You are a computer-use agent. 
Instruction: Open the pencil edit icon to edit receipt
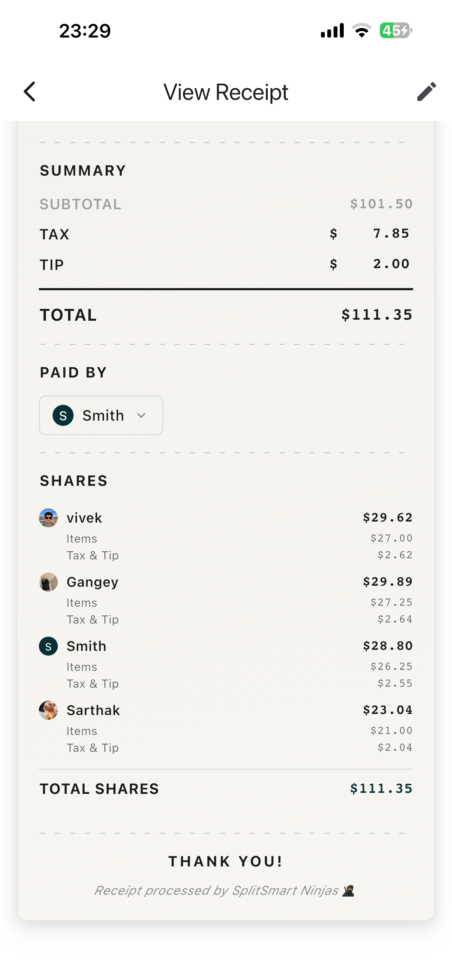click(x=427, y=91)
